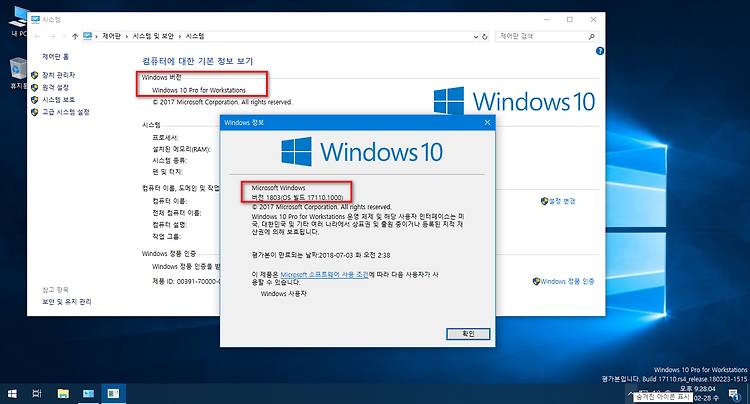Click 확인 in the Windows 정보 dialog
This screenshot has width=750, height=404.
(468, 334)
